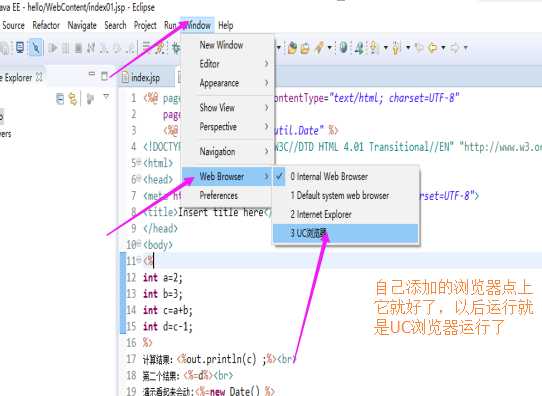The image size is (542, 396).
Task: Collapse the <head> code fold marker
Action: point(139,178)
